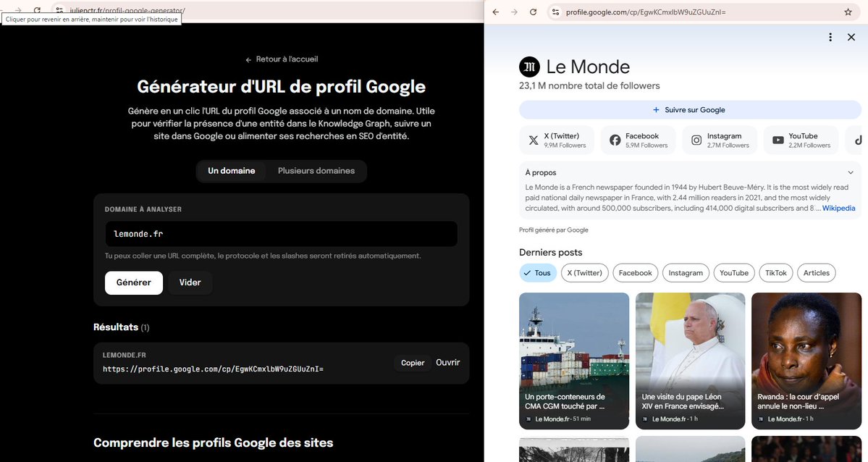Expand the À propos section chevron
This screenshot has height=462, width=868.
(851, 172)
